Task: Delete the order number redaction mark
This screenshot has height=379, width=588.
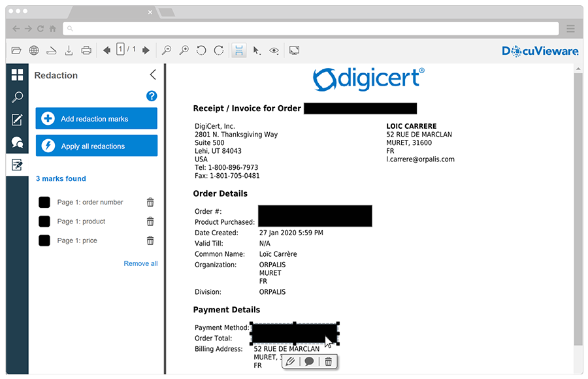Action: (x=150, y=203)
